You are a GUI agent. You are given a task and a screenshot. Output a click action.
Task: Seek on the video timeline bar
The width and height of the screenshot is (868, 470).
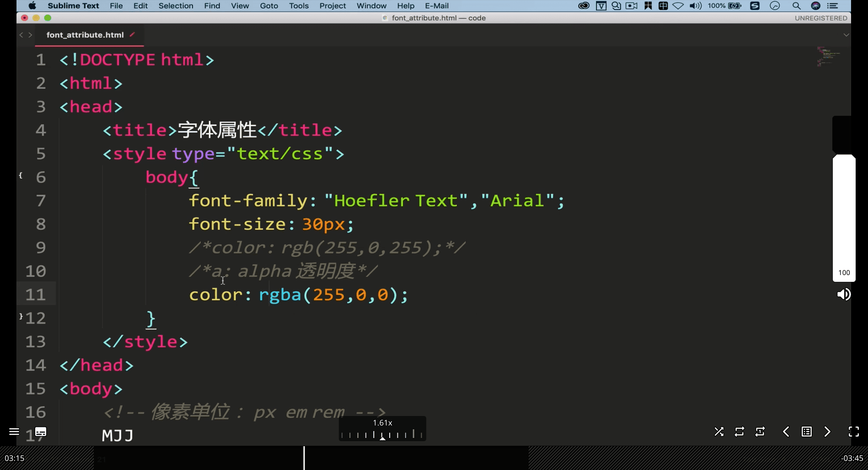[x=434, y=458]
